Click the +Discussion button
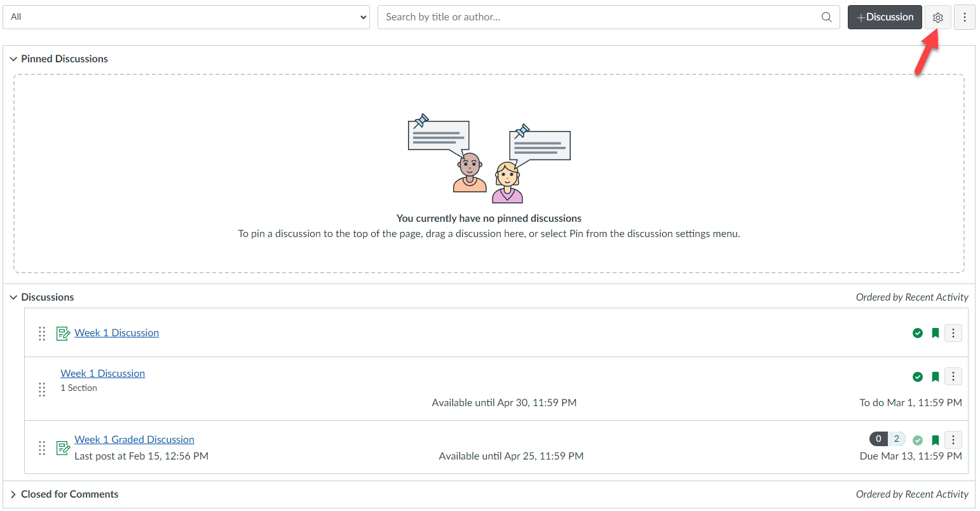Screen dimensions: 980x511 point(885,17)
